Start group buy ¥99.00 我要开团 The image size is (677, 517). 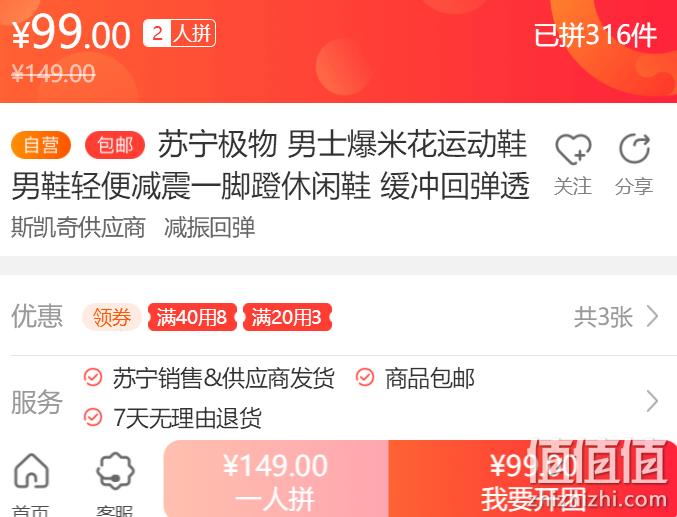tap(533, 479)
